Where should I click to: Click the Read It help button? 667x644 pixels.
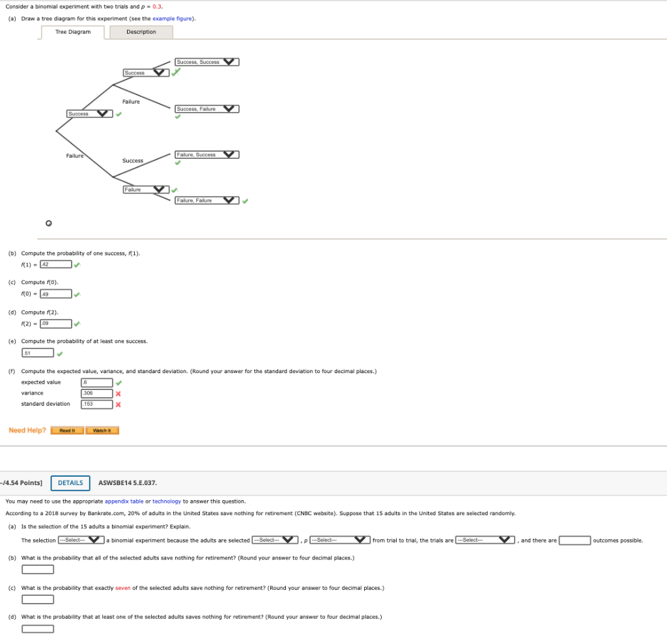tap(67, 430)
